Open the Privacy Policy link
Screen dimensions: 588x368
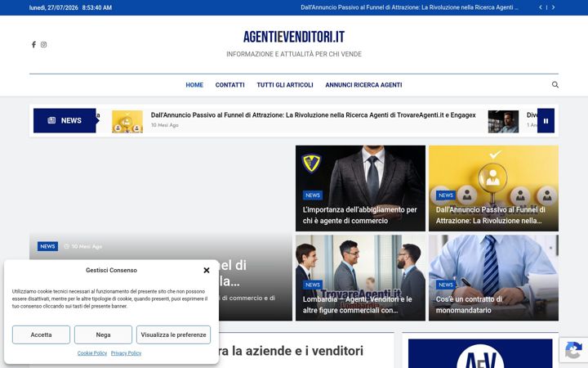pyautogui.click(x=126, y=353)
